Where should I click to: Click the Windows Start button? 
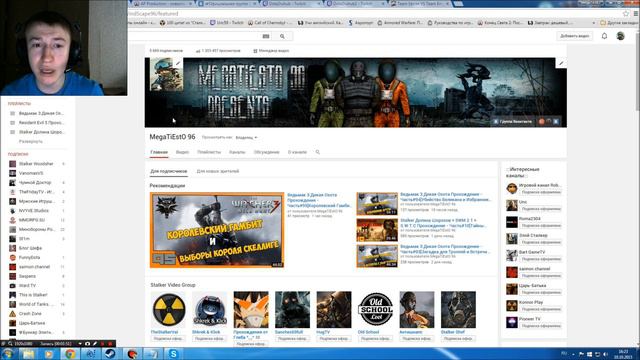(8, 354)
